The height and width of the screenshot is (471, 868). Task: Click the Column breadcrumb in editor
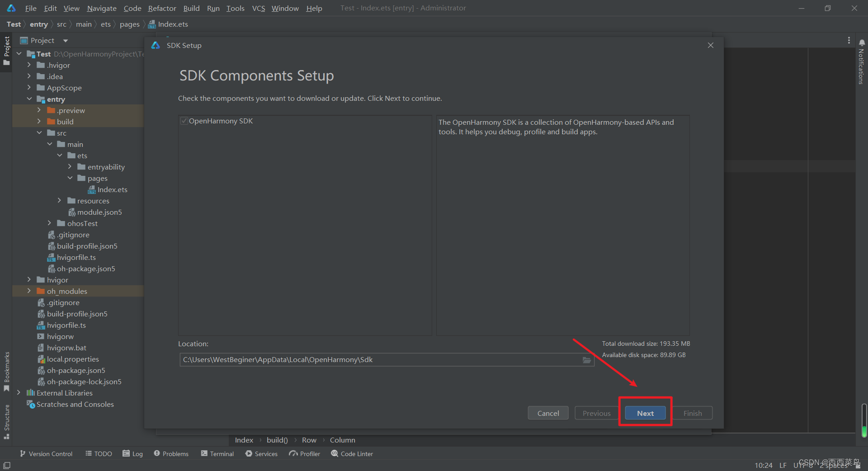(342, 440)
